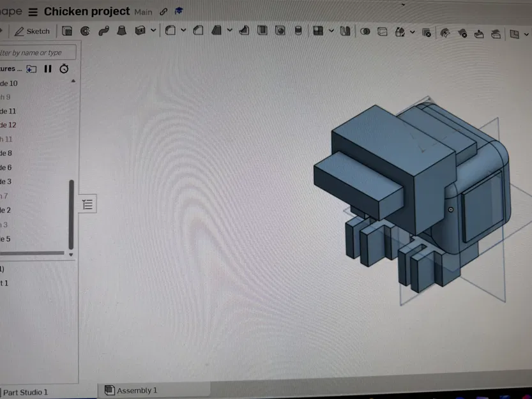Viewport: 532px width, 399px height.
Task: Select the Sweep tool
Action: [x=104, y=31]
